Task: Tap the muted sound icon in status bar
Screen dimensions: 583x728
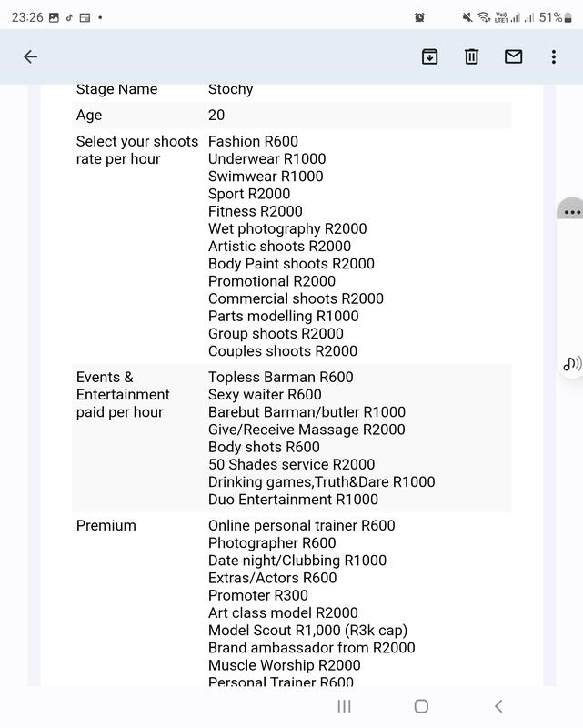Action: (x=467, y=17)
